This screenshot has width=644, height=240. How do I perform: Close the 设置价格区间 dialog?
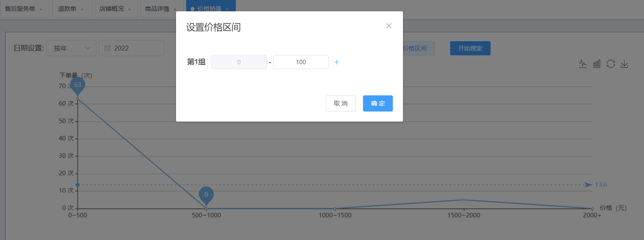point(389,26)
